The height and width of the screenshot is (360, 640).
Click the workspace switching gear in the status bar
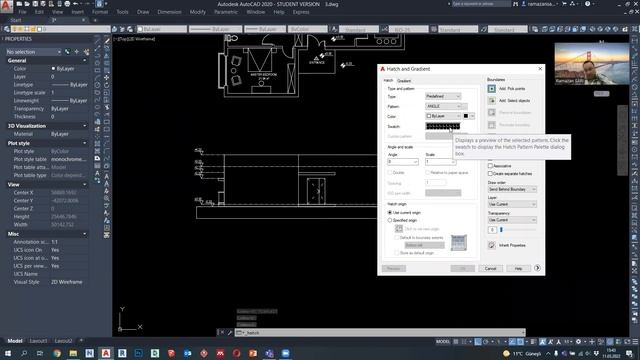coord(578,342)
